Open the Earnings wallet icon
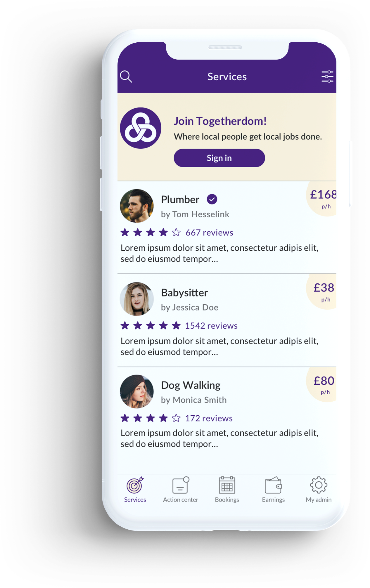Viewport: 370px width, 588px height. (x=273, y=485)
